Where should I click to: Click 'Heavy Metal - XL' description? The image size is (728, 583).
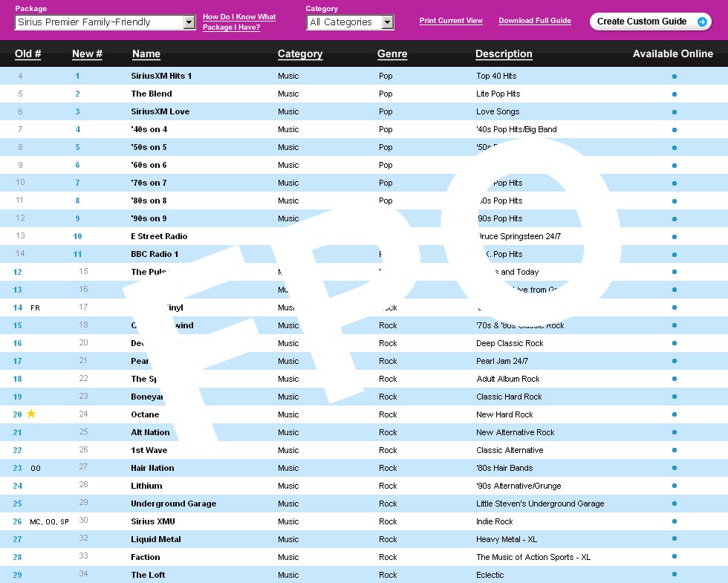point(507,539)
